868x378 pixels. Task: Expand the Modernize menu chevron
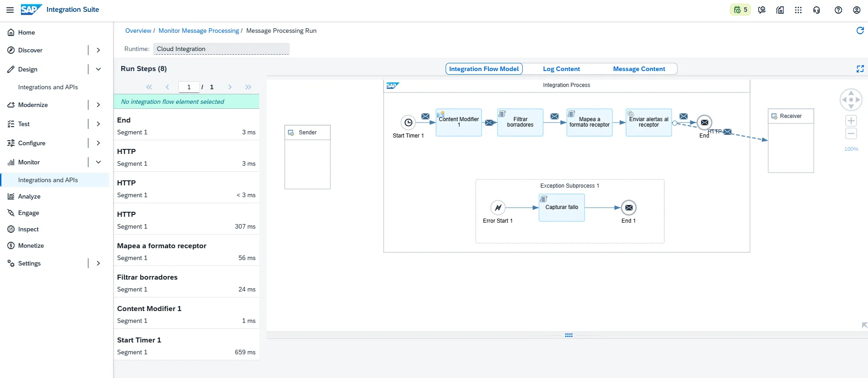pyautogui.click(x=98, y=105)
